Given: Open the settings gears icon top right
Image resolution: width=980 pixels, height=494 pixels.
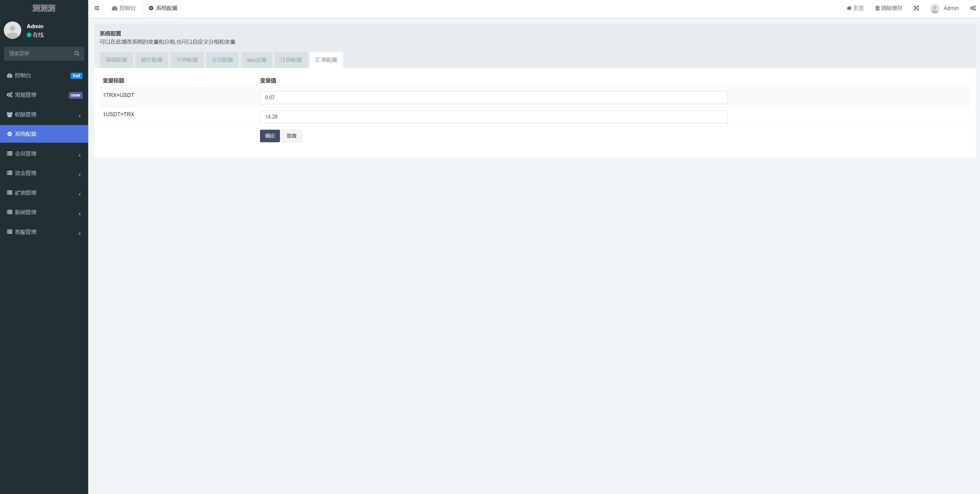Looking at the screenshot, I should pyautogui.click(x=973, y=8).
